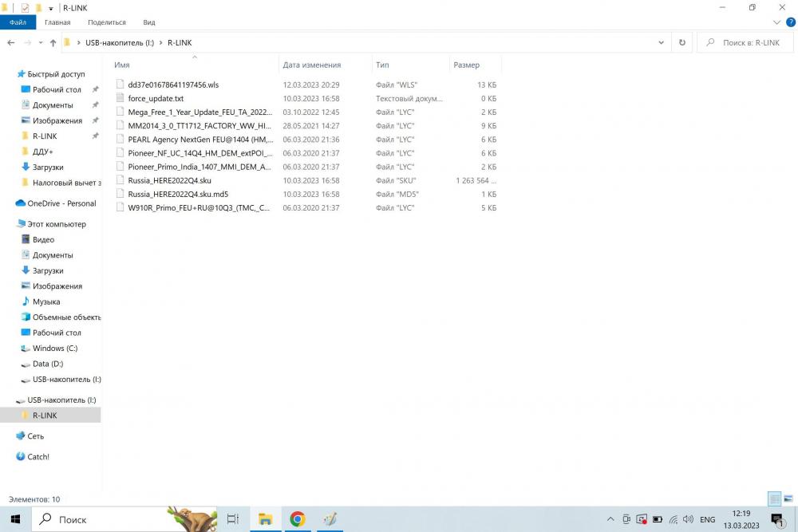Image resolution: width=798 pixels, height=532 pixels.
Task: Select Russia_HERE2022Q4.sku.md5 file
Action: pos(178,195)
